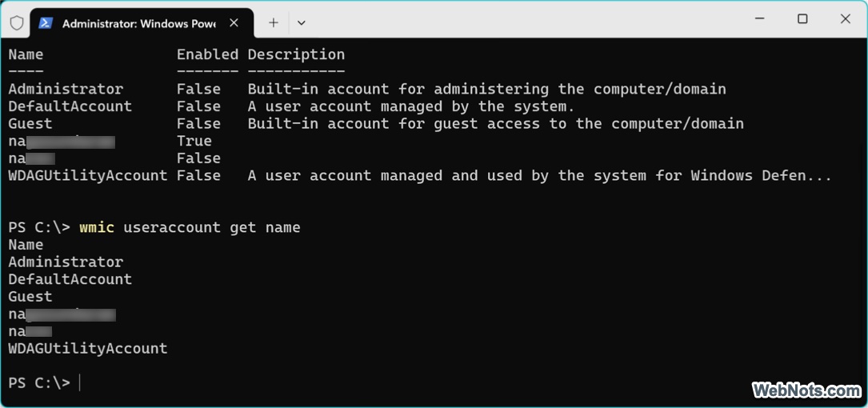Screen dimensions: 868x408
Task: Expand the new tab profile dropdown chevron
Action: [301, 22]
